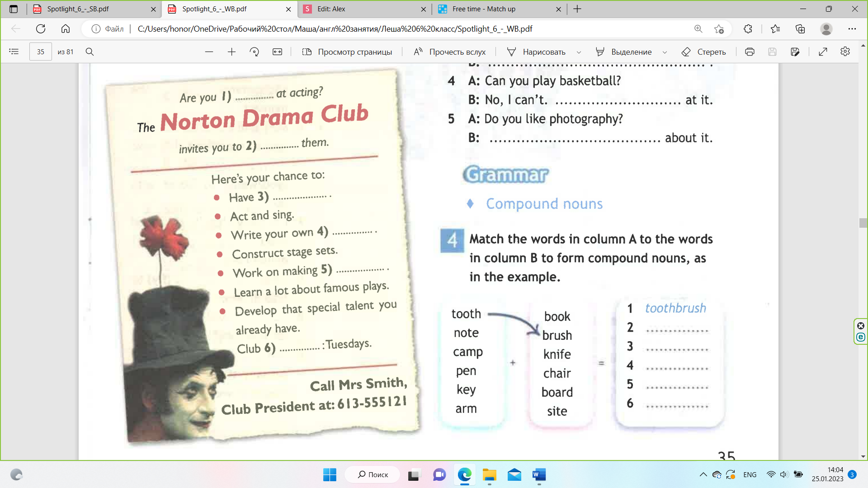The height and width of the screenshot is (488, 868).
Task: Expand the Draw tool options dropdown arrow
Action: 579,52
